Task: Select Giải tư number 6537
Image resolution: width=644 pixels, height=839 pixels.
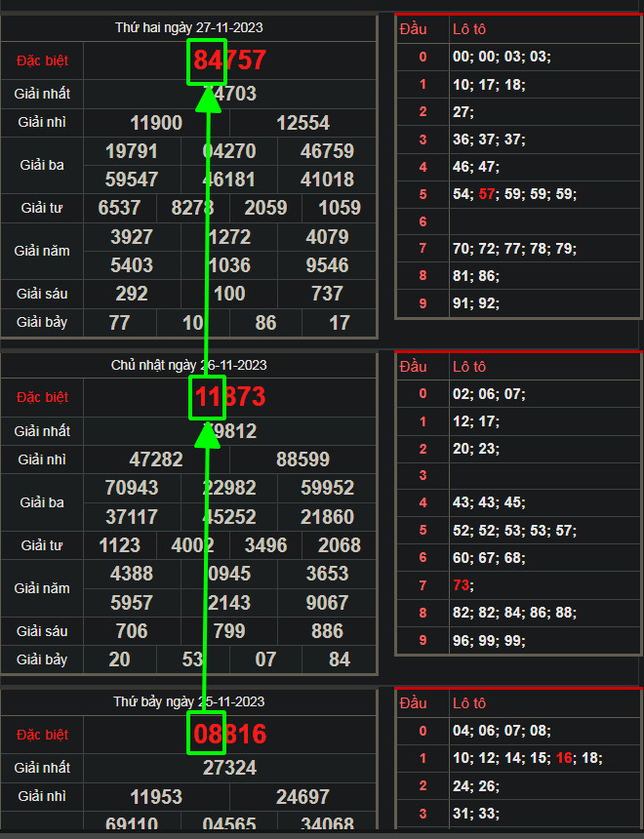Action: pyautogui.click(x=120, y=208)
